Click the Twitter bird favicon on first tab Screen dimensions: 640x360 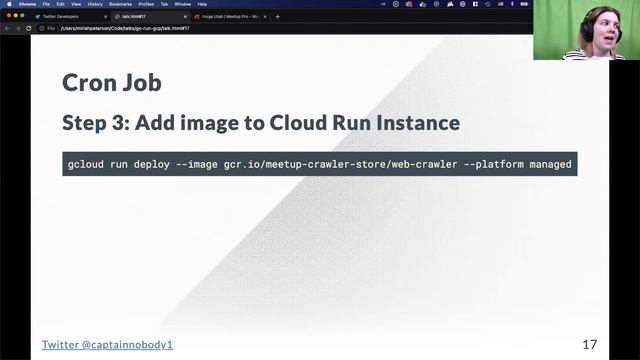point(38,17)
